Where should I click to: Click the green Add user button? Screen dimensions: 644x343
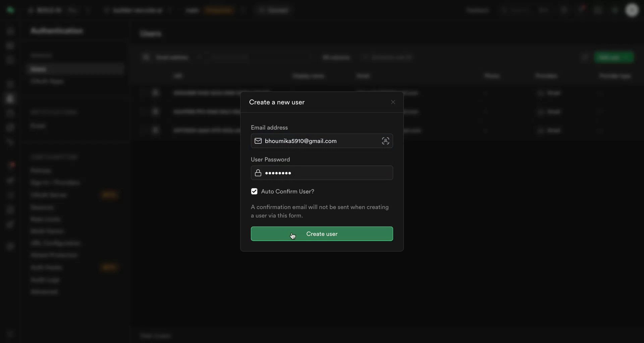(x=614, y=57)
